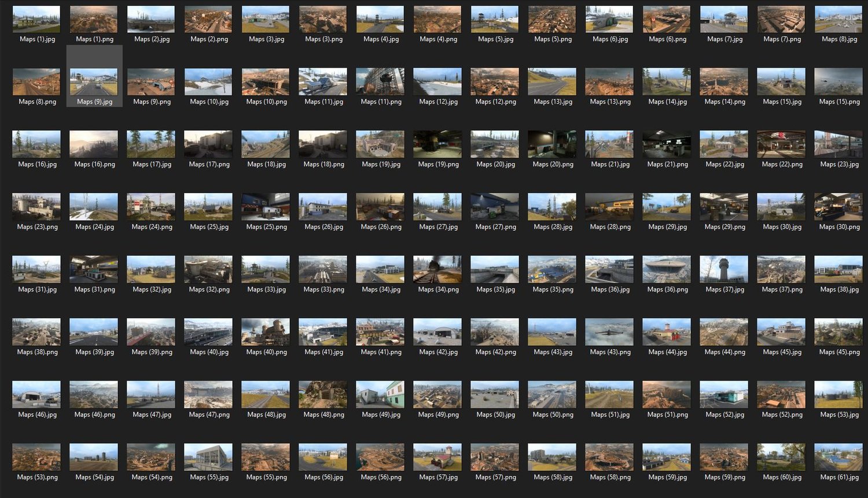This screenshot has width=868, height=498.
Task: Click the 'Maps (4).jpg' file name
Action: [381, 39]
